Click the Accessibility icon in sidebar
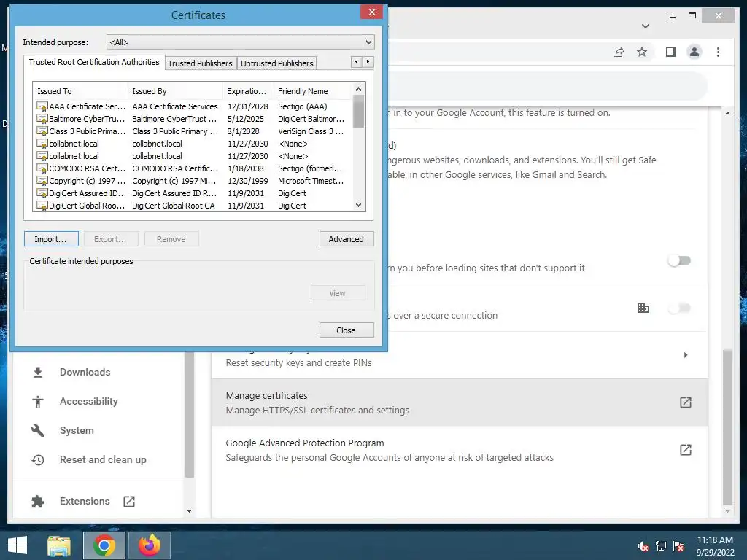Viewport: 747px width, 560px height. coord(38,402)
